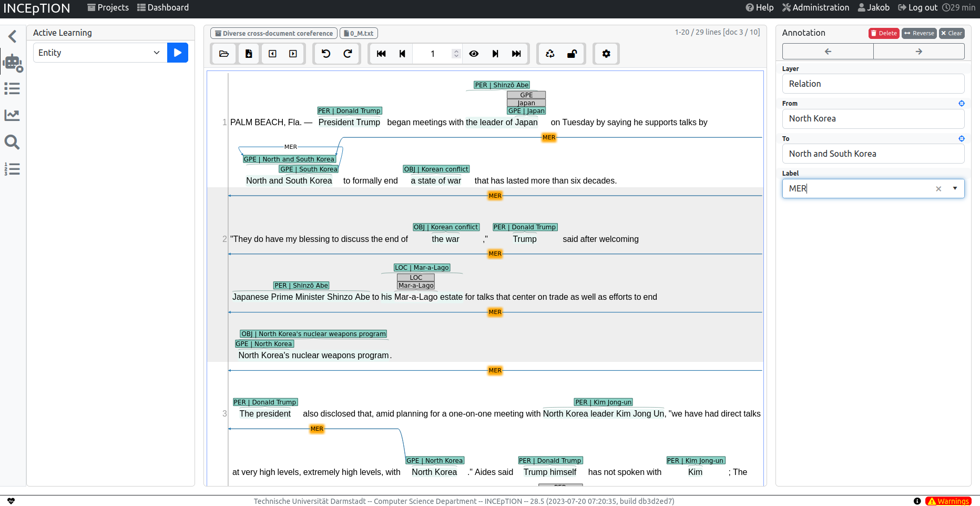The height and width of the screenshot is (506, 980).
Task: Click the 1-20 / 29 lines position label
Action: [717, 32]
